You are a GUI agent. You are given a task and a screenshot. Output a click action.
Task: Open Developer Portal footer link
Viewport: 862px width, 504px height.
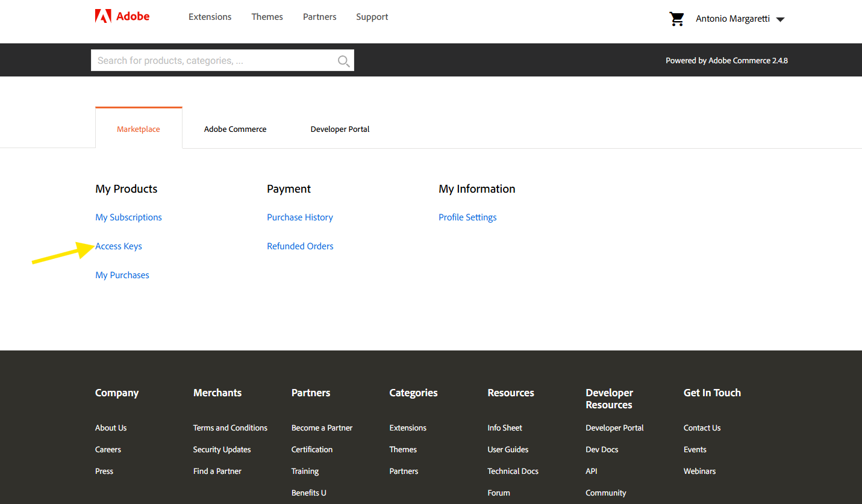point(614,428)
